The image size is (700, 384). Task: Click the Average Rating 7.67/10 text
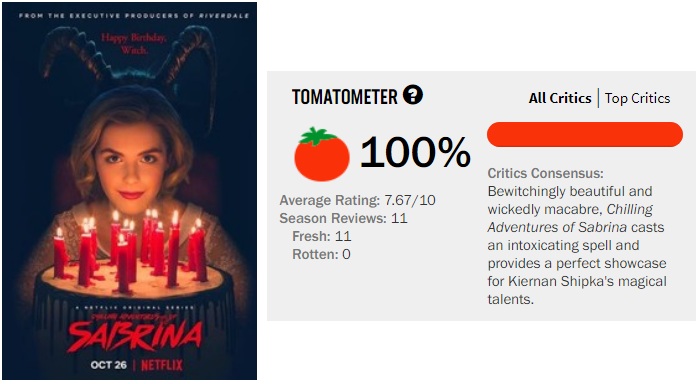click(x=357, y=200)
